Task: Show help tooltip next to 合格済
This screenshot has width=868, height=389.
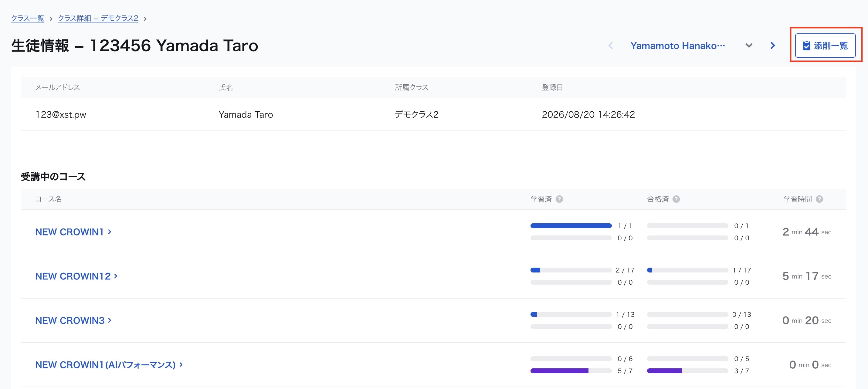Action: coord(676,199)
